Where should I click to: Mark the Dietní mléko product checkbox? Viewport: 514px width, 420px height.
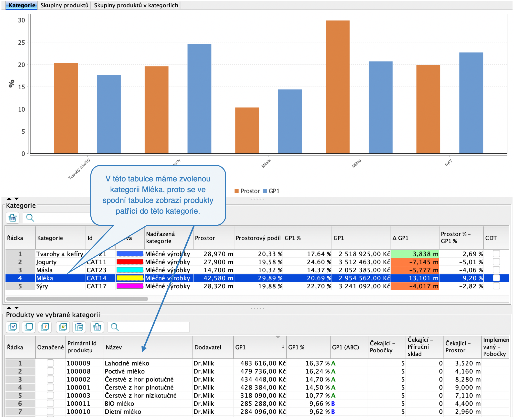[50, 411]
